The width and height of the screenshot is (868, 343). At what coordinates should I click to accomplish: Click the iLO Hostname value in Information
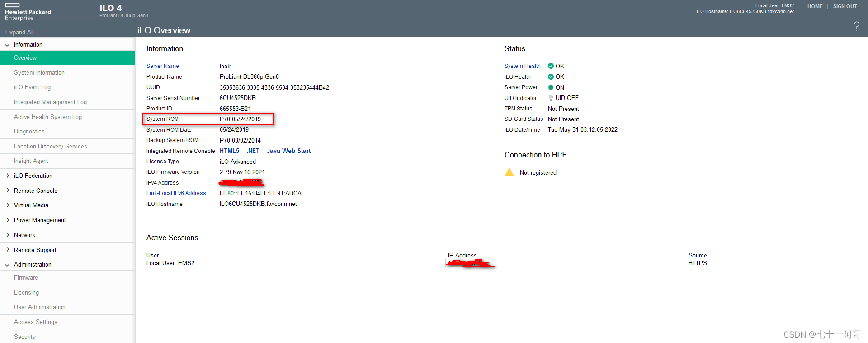pos(258,204)
